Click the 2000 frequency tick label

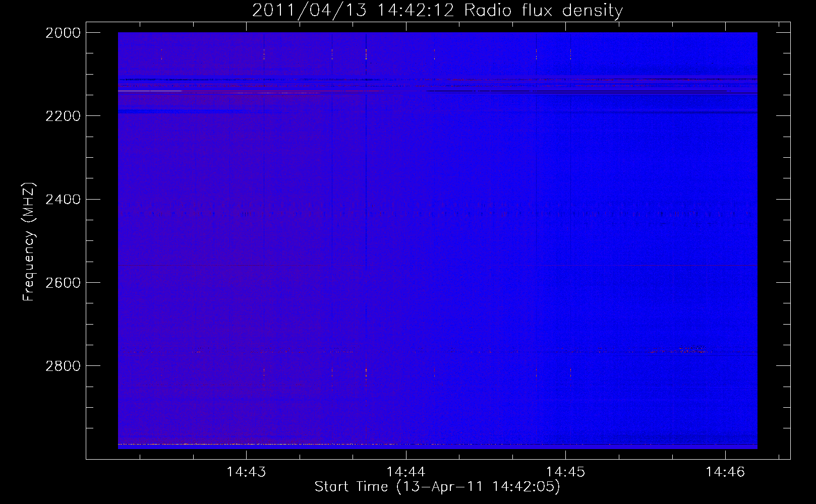63,33
